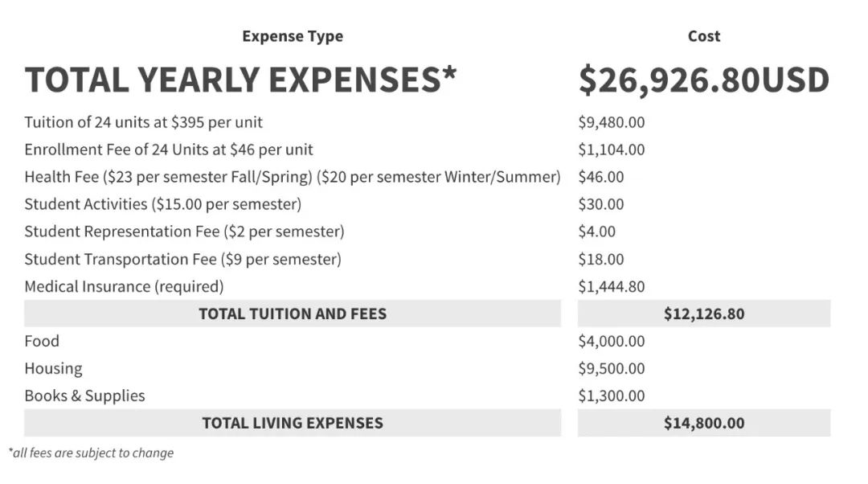Click the $9,480.00 tuition cost
868x484 pixels.
[x=611, y=122]
